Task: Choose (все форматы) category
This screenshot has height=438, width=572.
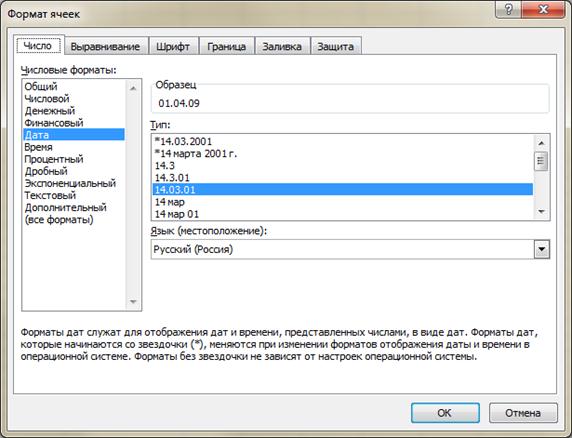Action: point(73,220)
